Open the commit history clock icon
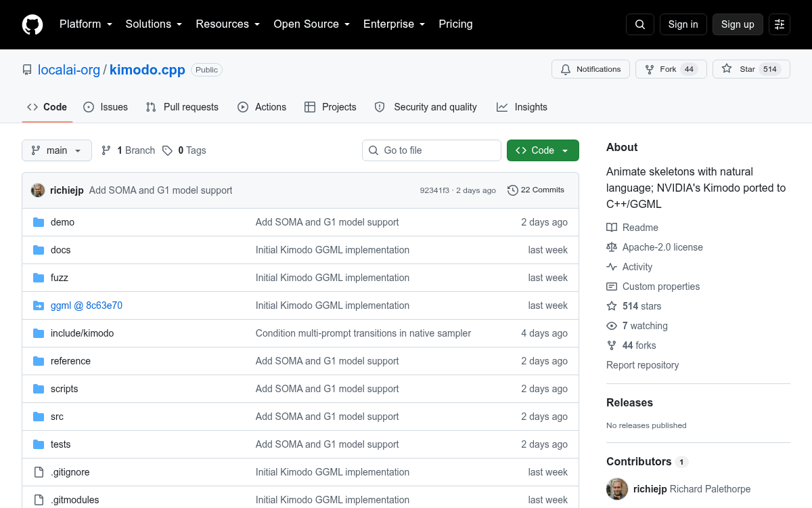The height and width of the screenshot is (508, 812). (513, 190)
